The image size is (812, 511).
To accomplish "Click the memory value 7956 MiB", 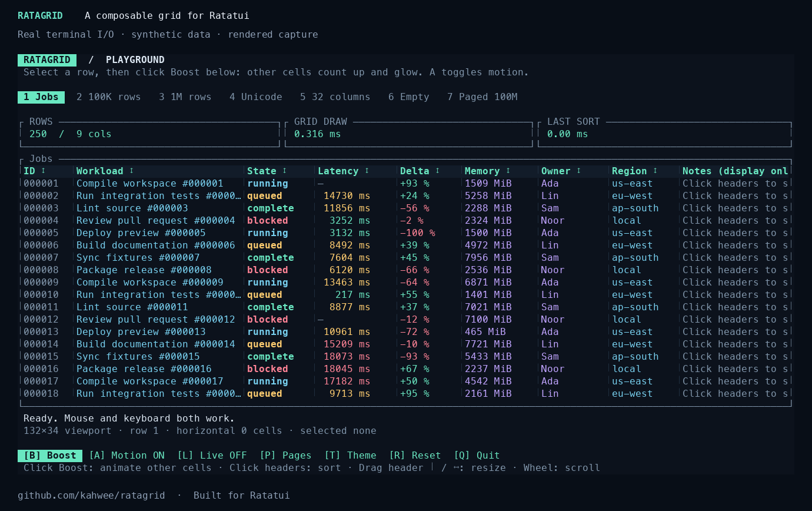I will [488, 257].
